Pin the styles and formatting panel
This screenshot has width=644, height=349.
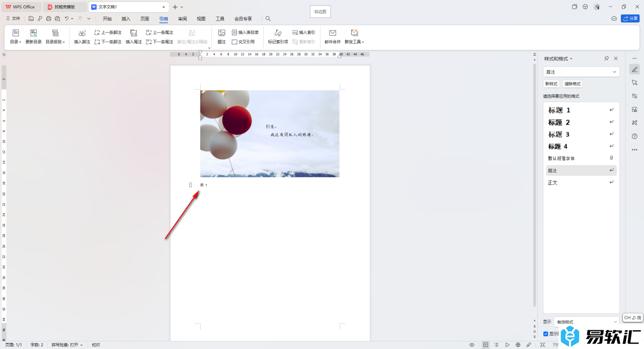(x=607, y=59)
